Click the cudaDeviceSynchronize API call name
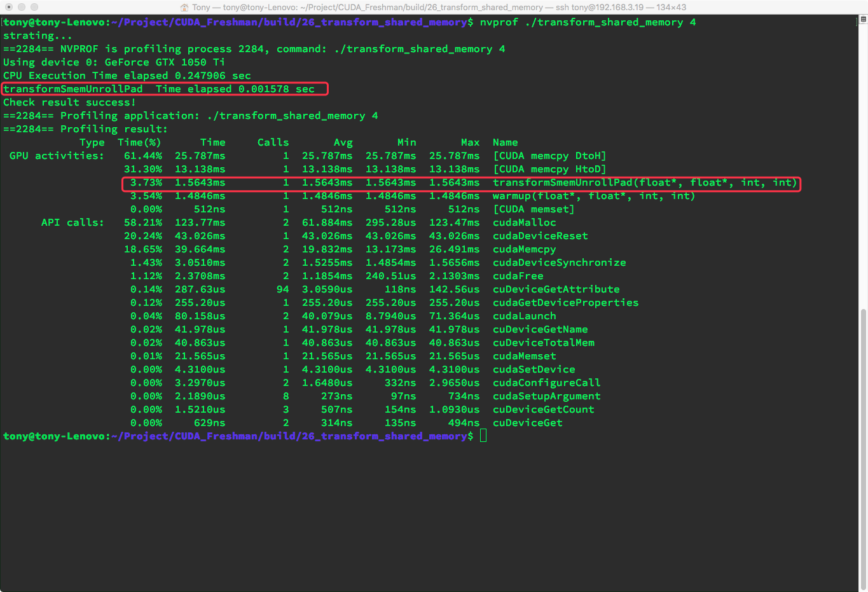The image size is (868, 592). [x=559, y=263]
